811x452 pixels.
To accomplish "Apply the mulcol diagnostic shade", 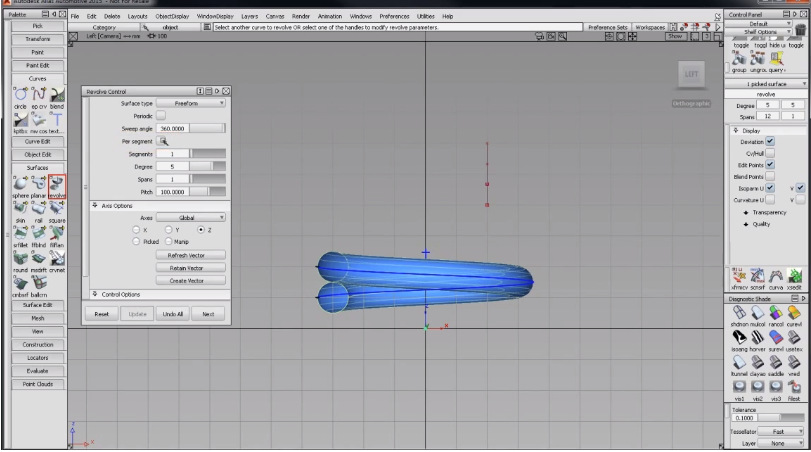I will point(758,312).
